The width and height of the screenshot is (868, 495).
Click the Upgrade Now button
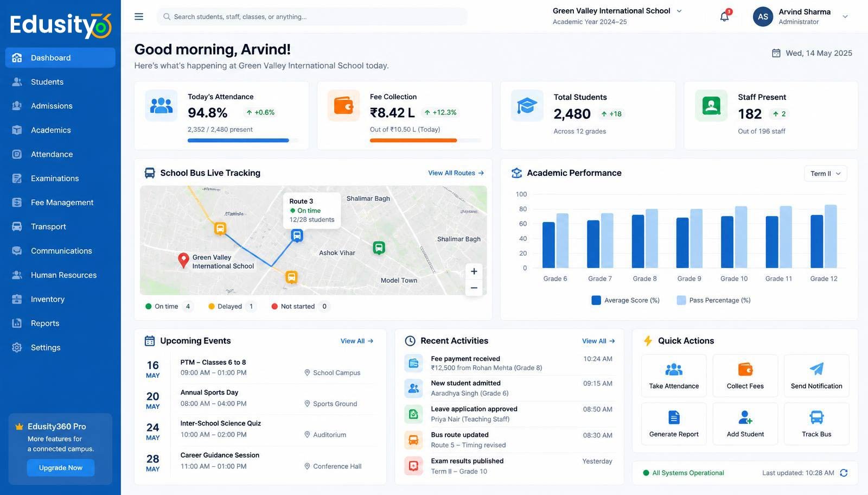tap(61, 468)
